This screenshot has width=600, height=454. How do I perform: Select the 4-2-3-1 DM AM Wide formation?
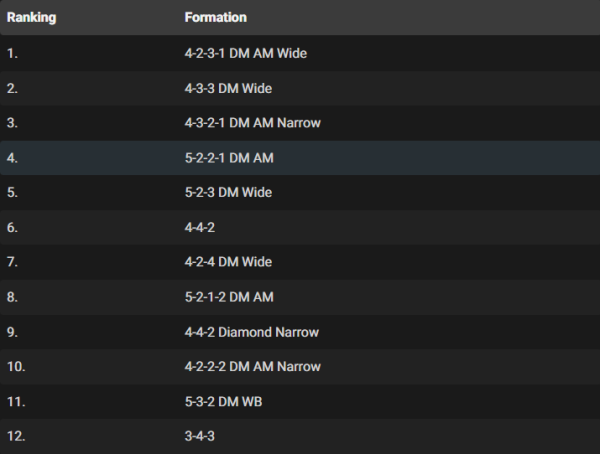coord(245,53)
